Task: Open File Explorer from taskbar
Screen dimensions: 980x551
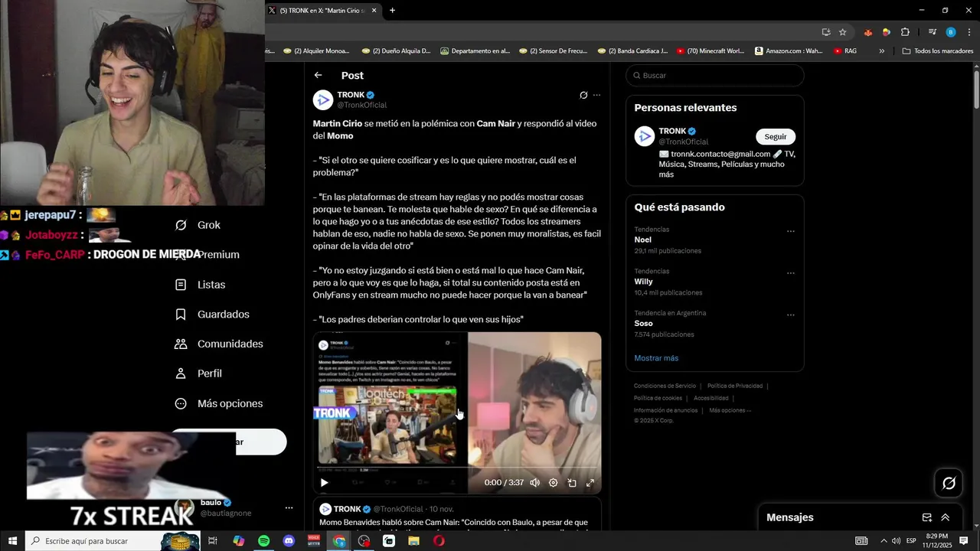Action: point(413,541)
